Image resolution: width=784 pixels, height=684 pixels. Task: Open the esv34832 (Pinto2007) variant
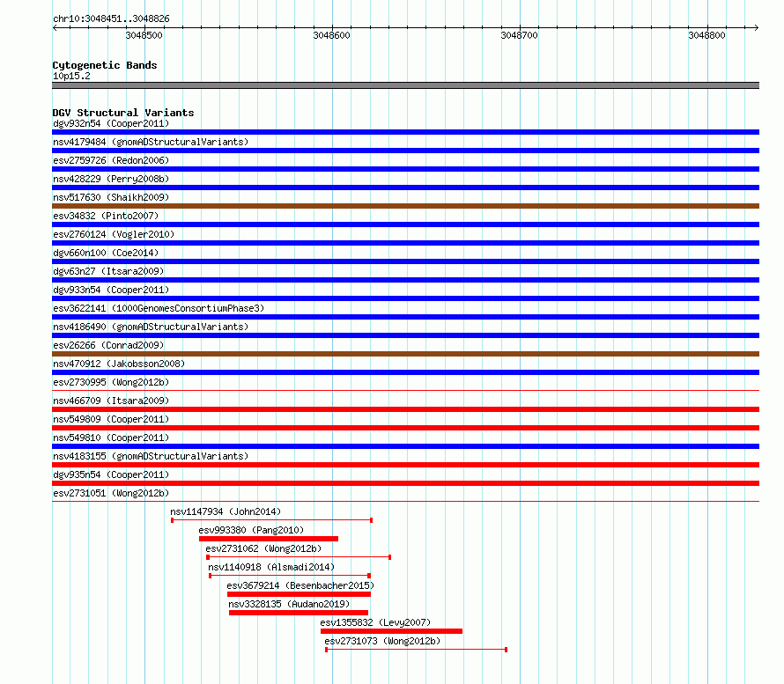106,216
